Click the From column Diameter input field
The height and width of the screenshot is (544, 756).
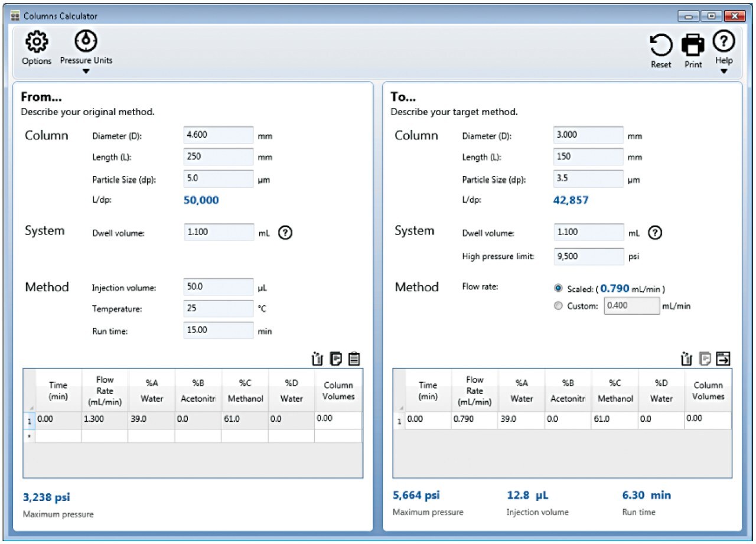pyautogui.click(x=219, y=135)
